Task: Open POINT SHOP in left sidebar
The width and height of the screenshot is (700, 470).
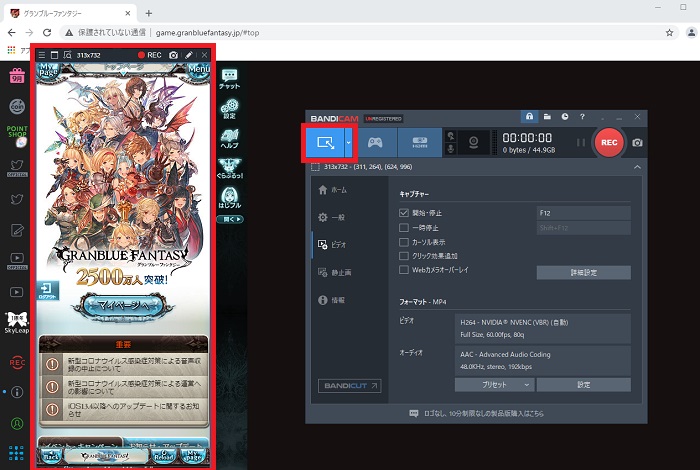Action: click(x=17, y=136)
